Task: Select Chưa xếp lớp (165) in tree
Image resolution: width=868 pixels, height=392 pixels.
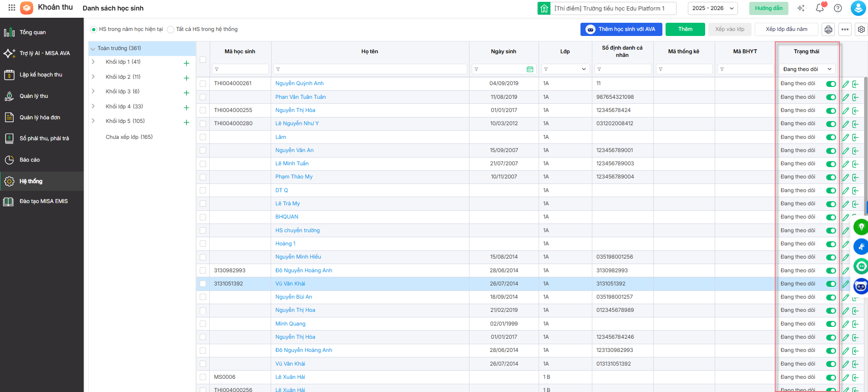Action: (129, 137)
